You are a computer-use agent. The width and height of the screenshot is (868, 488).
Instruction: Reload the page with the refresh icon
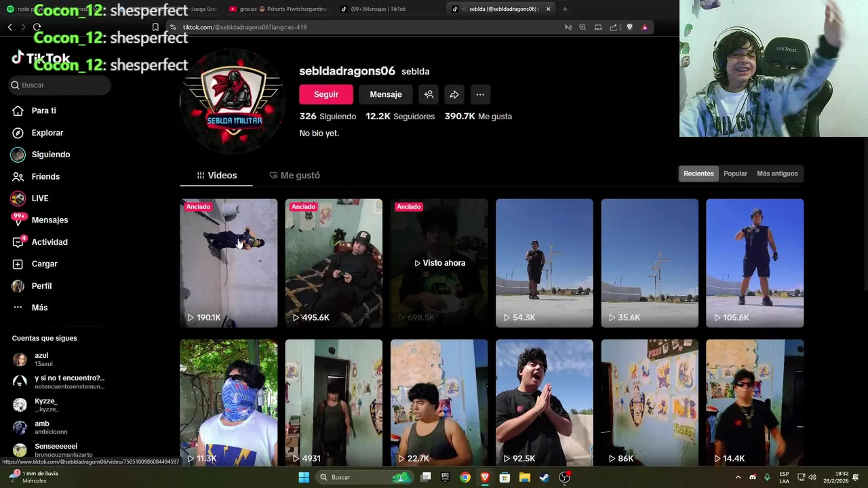point(37,27)
